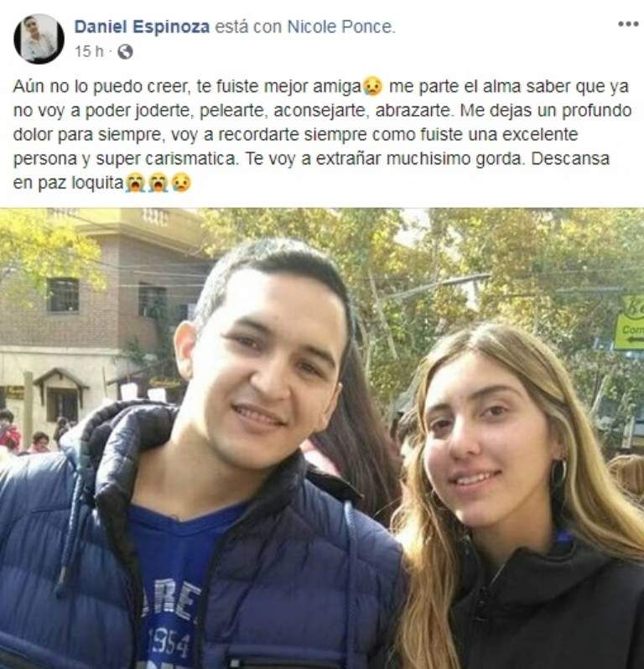Click the Daniel Espinoza name link

[142, 27]
